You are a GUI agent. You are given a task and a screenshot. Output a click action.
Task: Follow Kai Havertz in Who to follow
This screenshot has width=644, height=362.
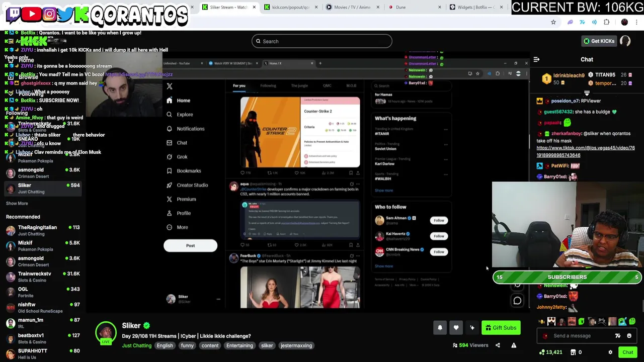[439, 236]
